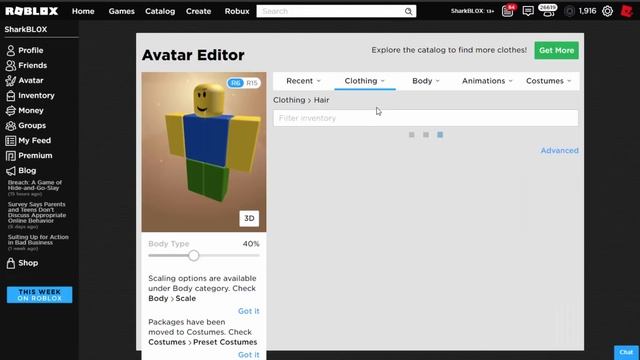Open the Inventory sidebar icon

point(11,96)
